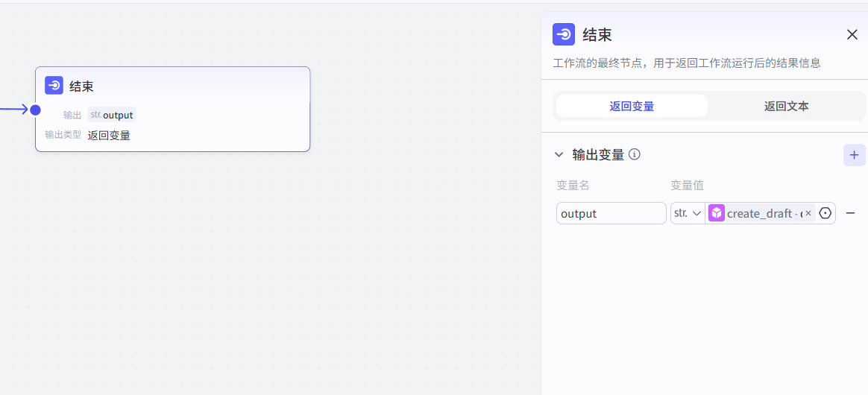
Task: Click the end node's input connection port
Action: coord(35,110)
